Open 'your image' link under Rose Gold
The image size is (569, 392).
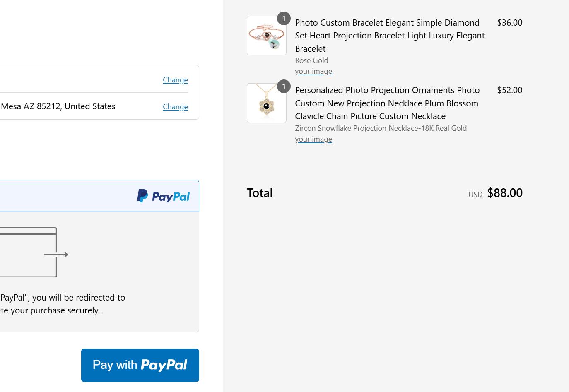(x=313, y=71)
